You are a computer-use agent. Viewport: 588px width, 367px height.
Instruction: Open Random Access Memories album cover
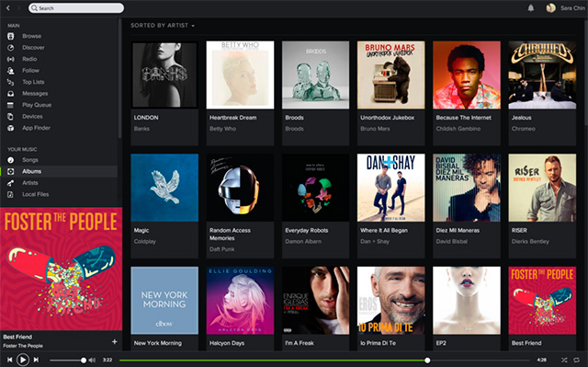point(240,188)
